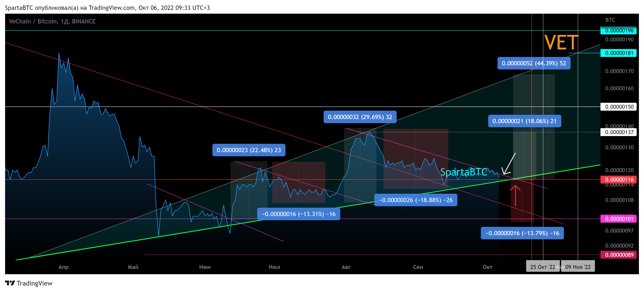Click the white 0.00000150 price label
The width and height of the screenshot is (644, 292).
[x=618, y=107]
